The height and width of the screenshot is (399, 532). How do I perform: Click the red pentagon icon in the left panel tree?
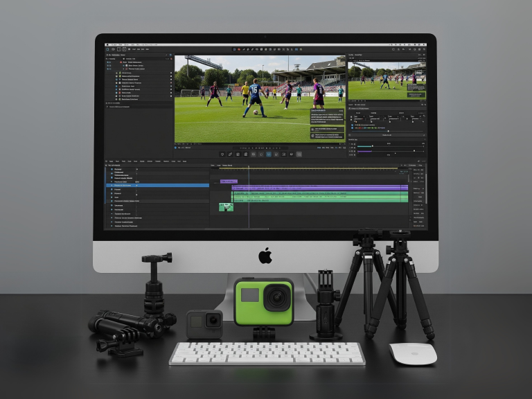pos(121,62)
